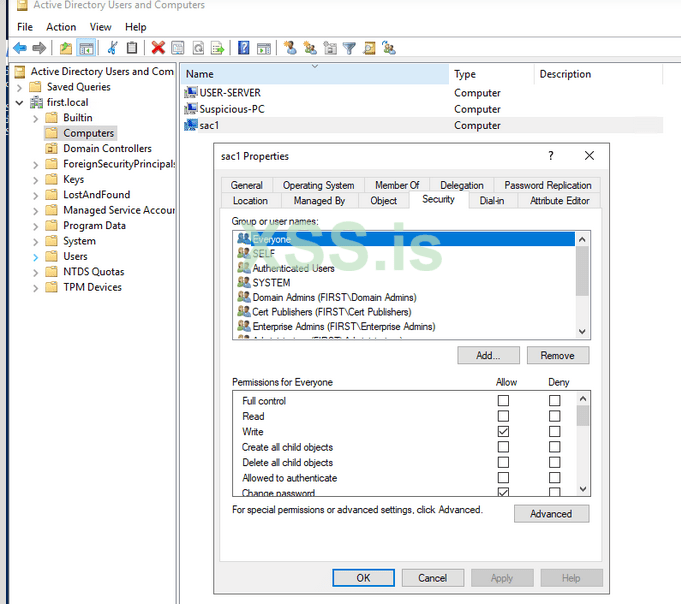The image size is (681, 604).
Task: Click the USER-SERVER computer icon
Action: pyautogui.click(x=191, y=92)
